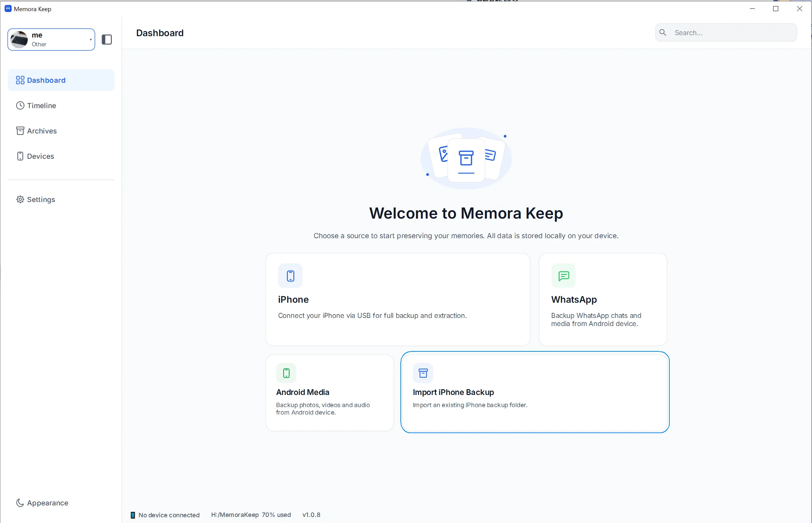The height and width of the screenshot is (523, 812).
Task: Click the Dashboard page title
Action: click(159, 32)
